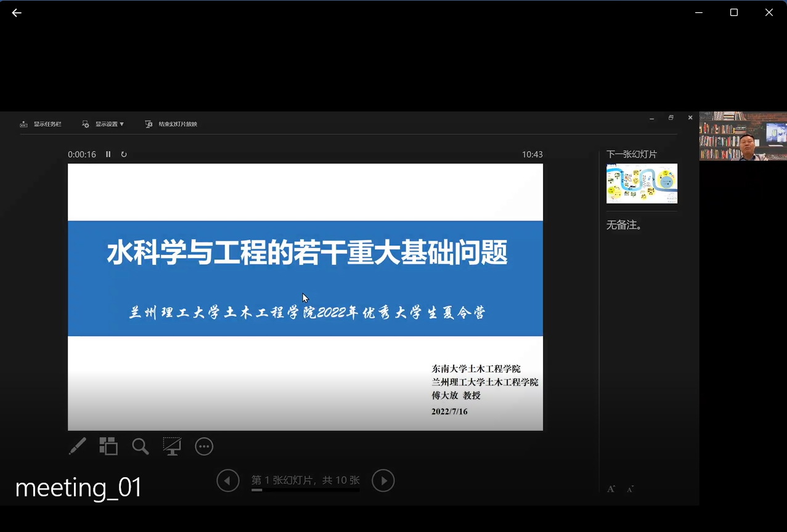This screenshot has height=532, width=787.
Task: Open more slideshow options ellipsis
Action: pos(204,446)
